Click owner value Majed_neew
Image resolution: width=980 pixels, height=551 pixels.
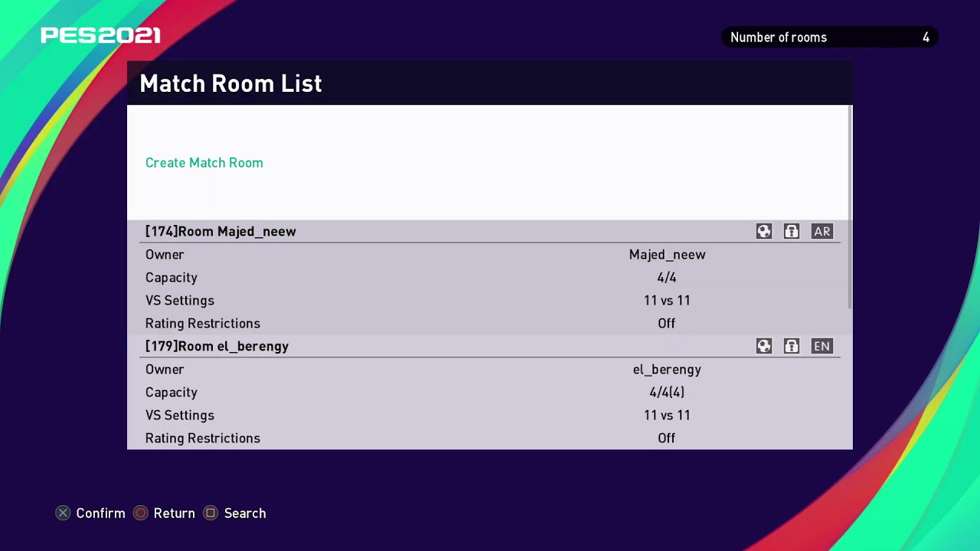pos(667,255)
